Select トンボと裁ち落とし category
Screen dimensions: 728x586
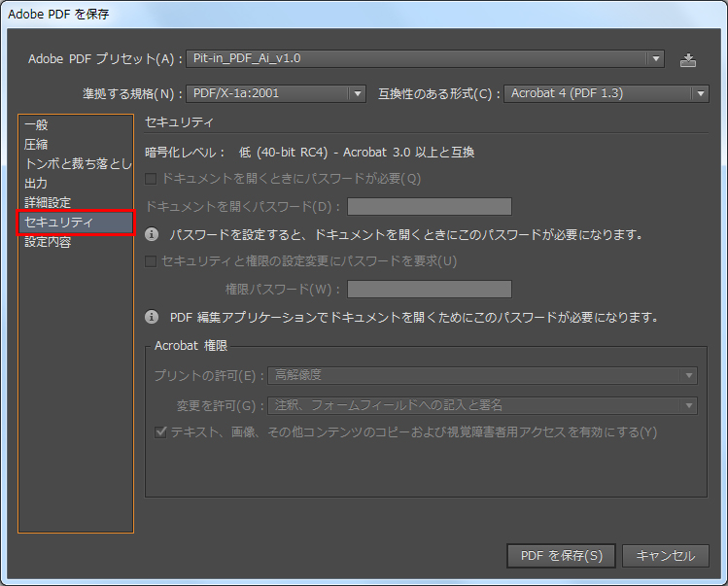pyautogui.click(x=77, y=163)
